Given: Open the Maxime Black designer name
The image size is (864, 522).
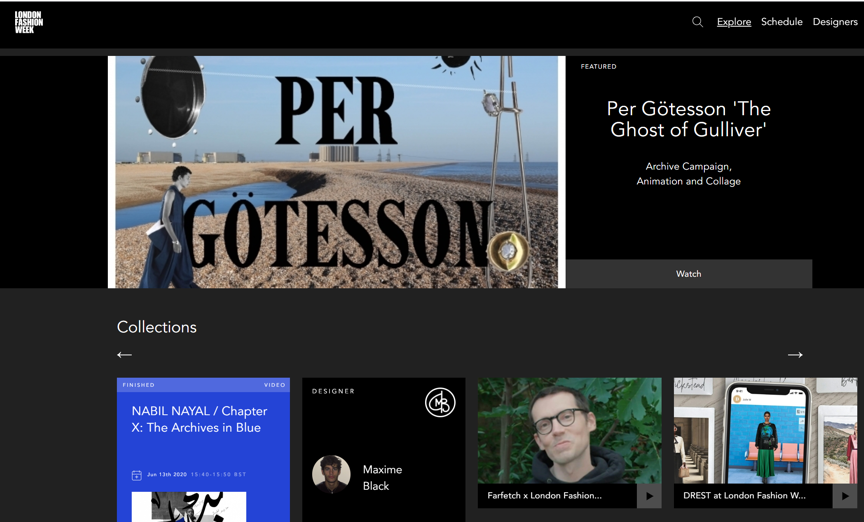Looking at the screenshot, I should [382, 477].
